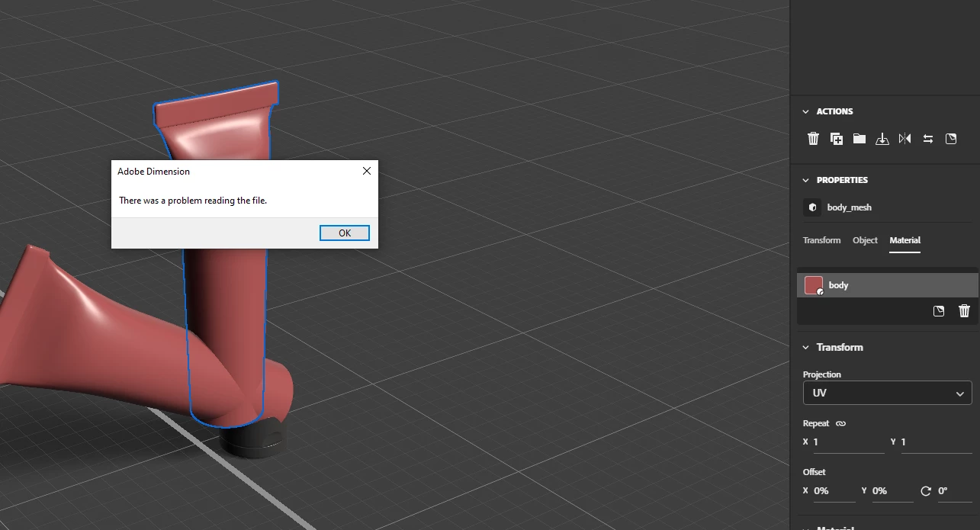The height and width of the screenshot is (530, 980).
Task: Collapse the Transform section chevron
Action: [x=806, y=347]
